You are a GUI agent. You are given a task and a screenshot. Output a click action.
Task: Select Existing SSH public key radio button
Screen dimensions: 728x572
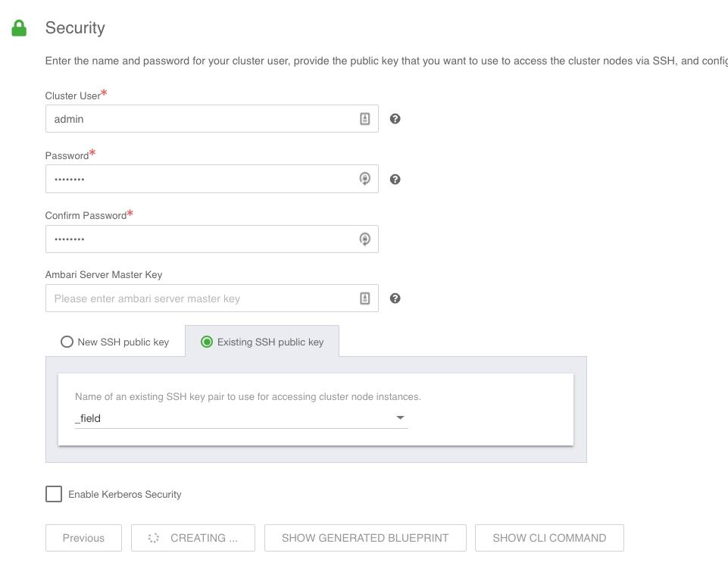tap(206, 342)
